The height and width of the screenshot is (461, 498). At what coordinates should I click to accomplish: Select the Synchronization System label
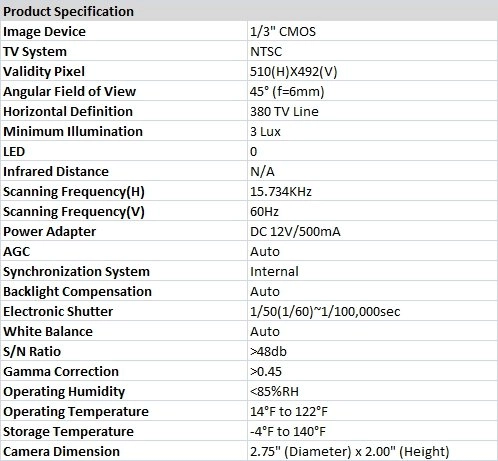pyautogui.click(x=76, y=272)
